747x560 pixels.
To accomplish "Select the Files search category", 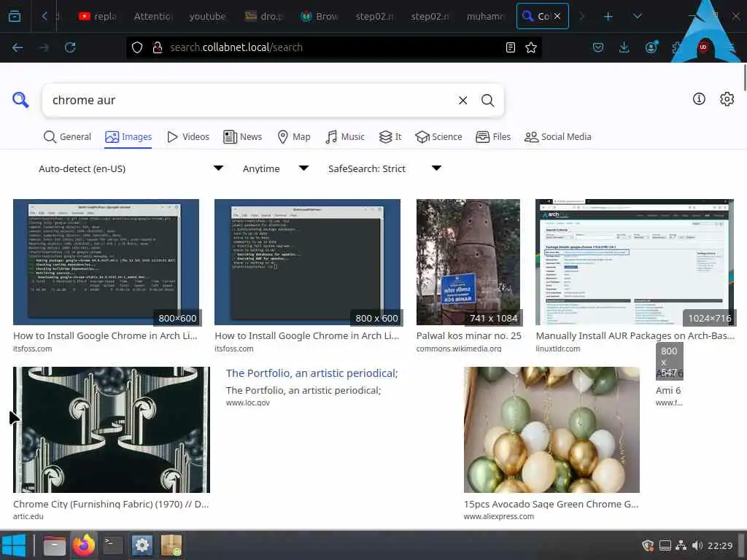I will [493, 136].
